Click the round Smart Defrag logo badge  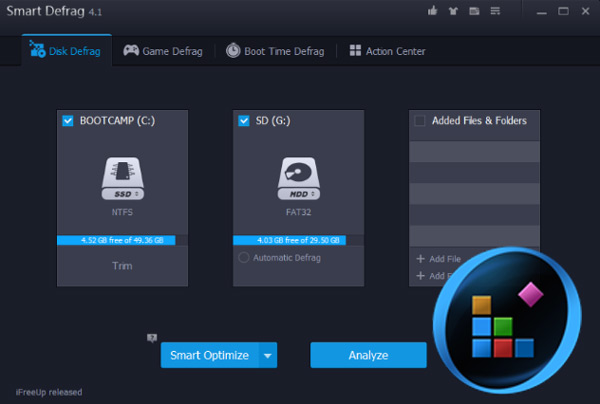pos(507,321)
